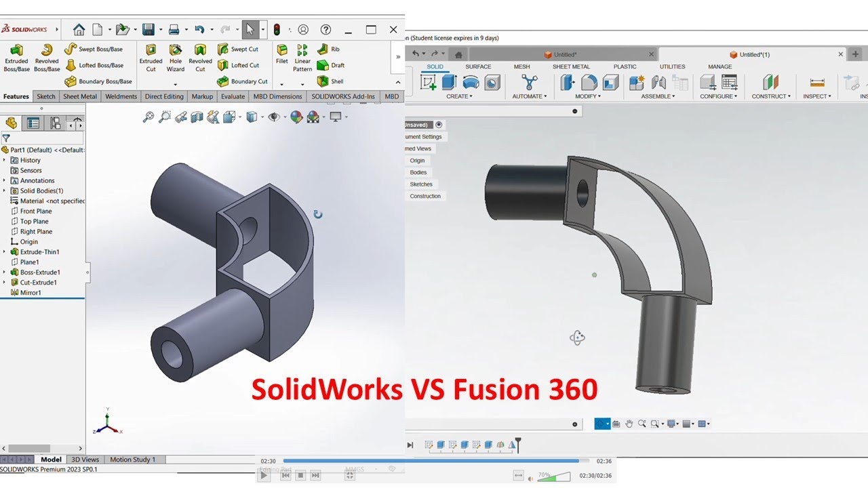Select the Shell tool

[330, 81]
